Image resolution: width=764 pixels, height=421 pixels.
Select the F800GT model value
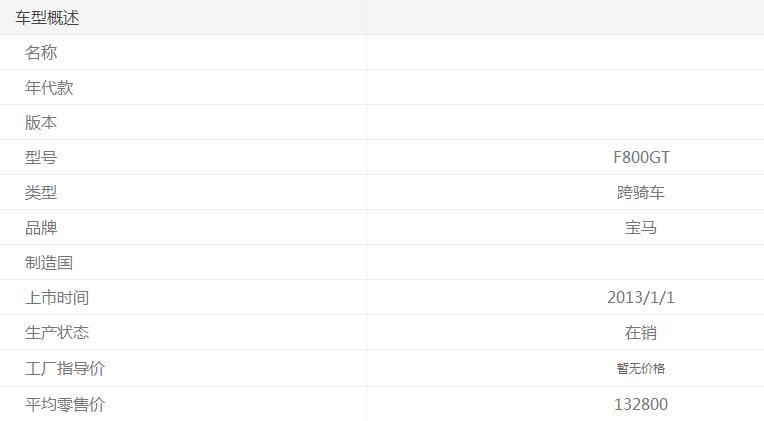(641, 158)
